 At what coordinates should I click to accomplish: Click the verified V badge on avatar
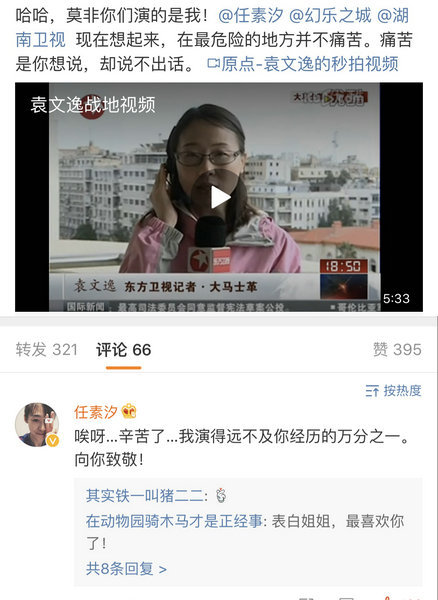53,440
